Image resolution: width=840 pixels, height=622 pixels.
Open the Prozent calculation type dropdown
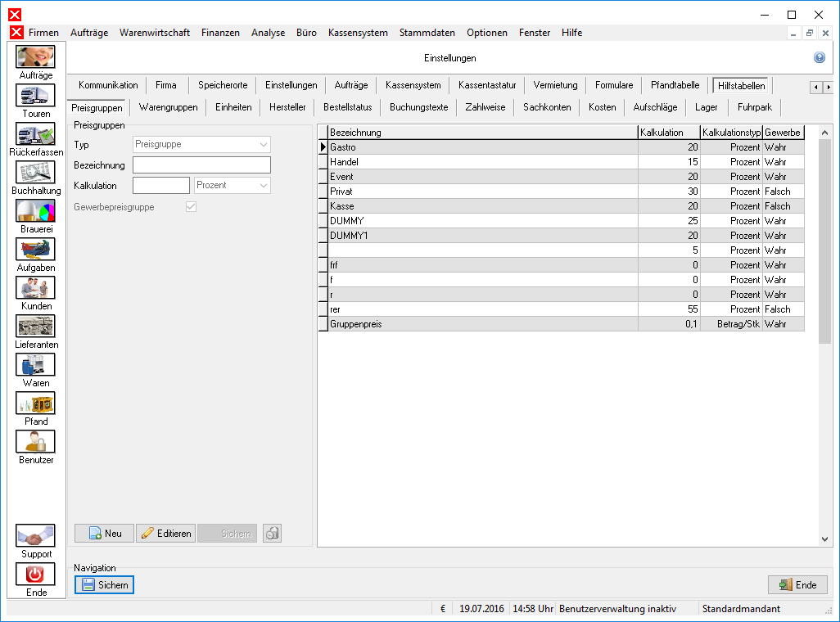click(x=233, y=185)
